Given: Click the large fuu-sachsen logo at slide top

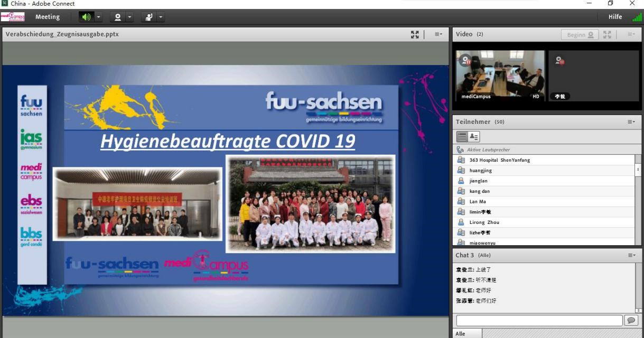Looking at the screenshot, I should tap(324, 108).
